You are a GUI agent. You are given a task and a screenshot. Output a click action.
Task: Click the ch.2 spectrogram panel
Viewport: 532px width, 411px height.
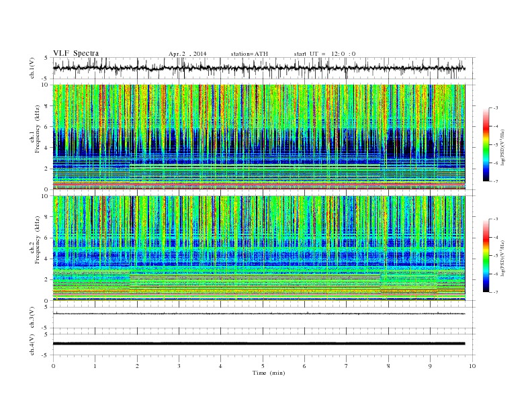click(x=259, y=248)
